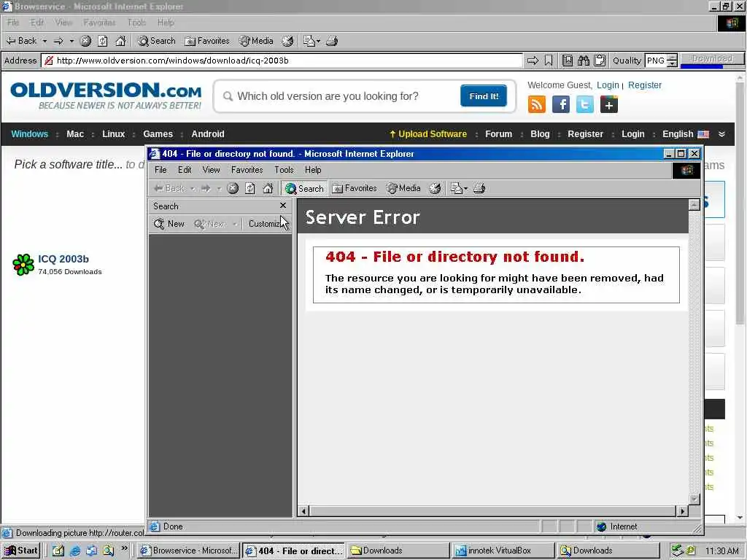Open Favorites menu in 404 window
The width and height of the screenshot is (747, 560).
click(247, 170)
